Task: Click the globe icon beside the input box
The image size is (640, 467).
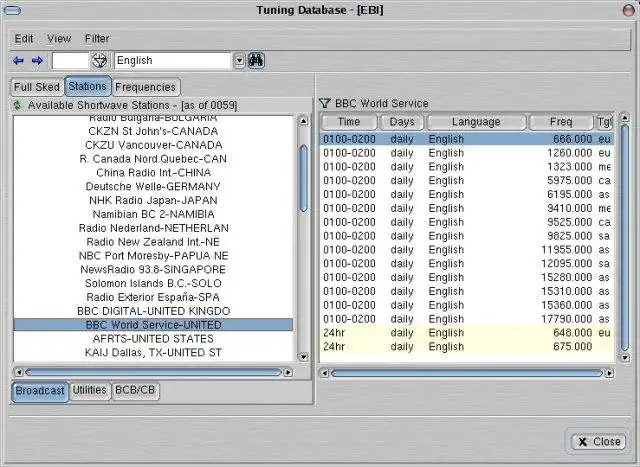Action: tap(99, 60)
